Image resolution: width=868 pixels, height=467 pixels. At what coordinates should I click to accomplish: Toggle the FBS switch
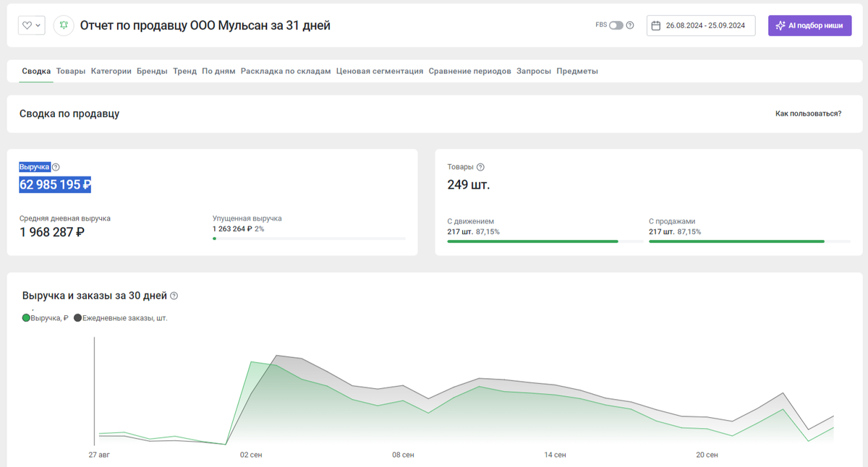pos(616,25)
